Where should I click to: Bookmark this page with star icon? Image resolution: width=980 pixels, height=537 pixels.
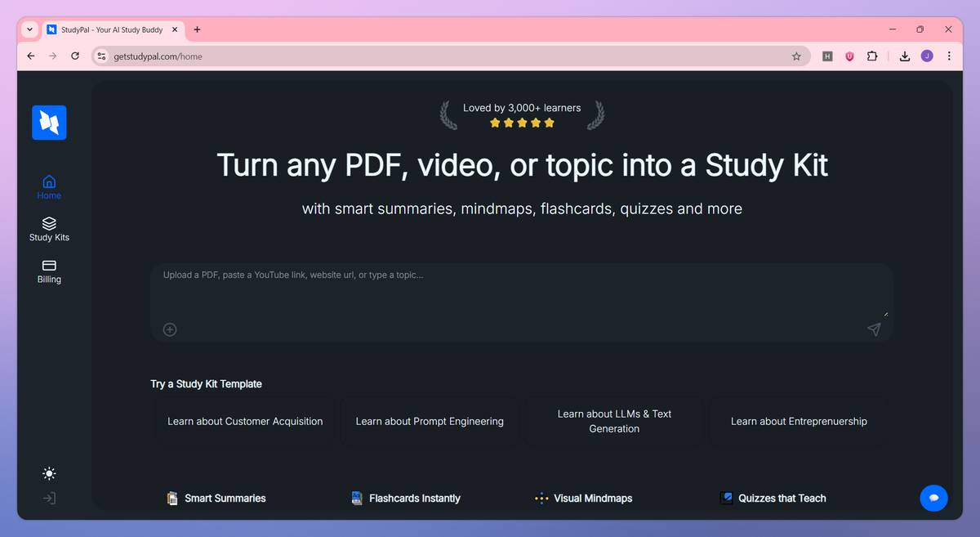796,56
